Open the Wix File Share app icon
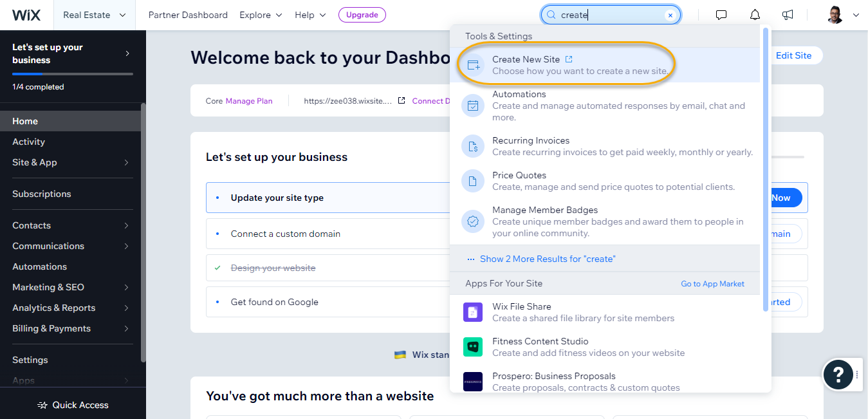 (x=473, y=312)
